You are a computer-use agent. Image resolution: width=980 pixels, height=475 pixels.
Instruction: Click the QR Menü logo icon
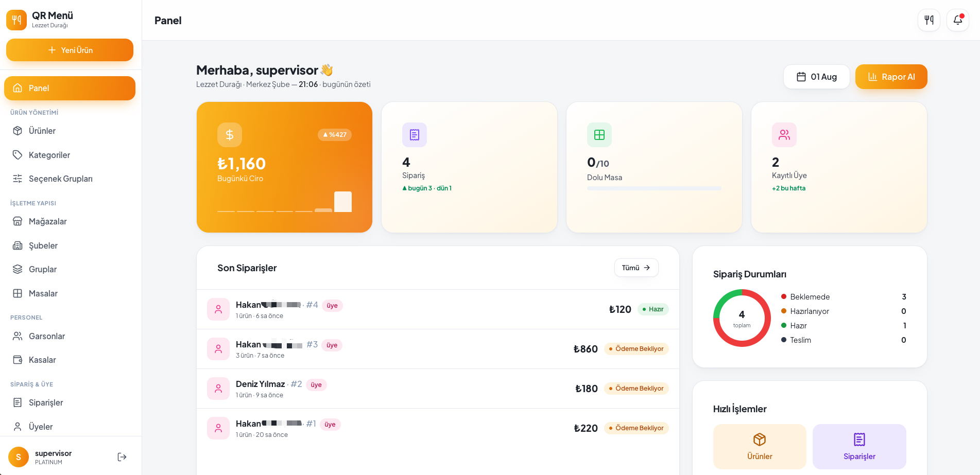(16, 20)
